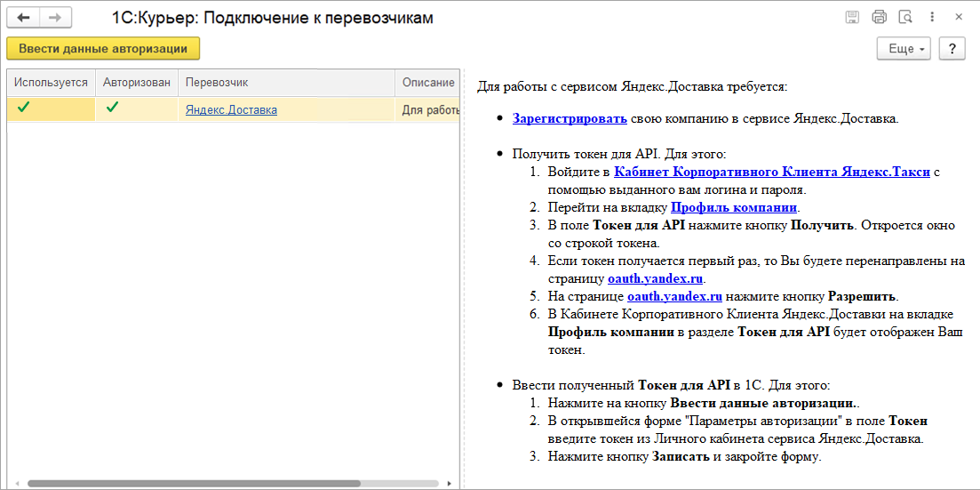Viewport: 980px width, 490px height.
Task: Click the scrollbar right arrow
Action: 448,483
